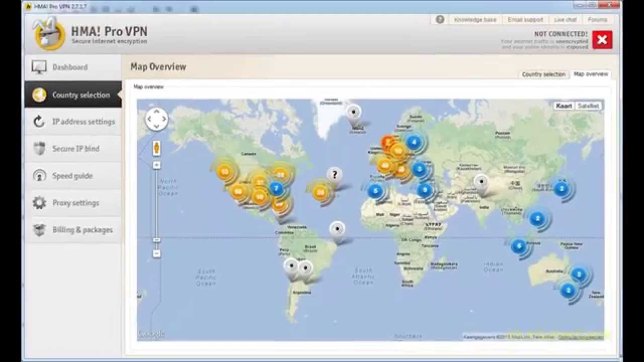The width and height of the screenshot is (644, 362).
Task: Click the red X connection status button
Action: (602, 40)
